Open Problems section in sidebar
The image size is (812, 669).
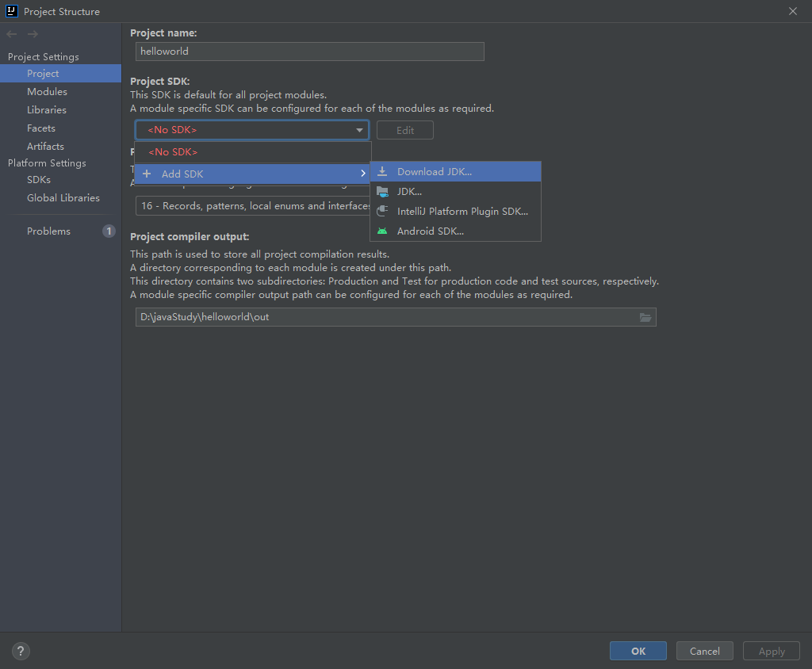pos(48,231)
